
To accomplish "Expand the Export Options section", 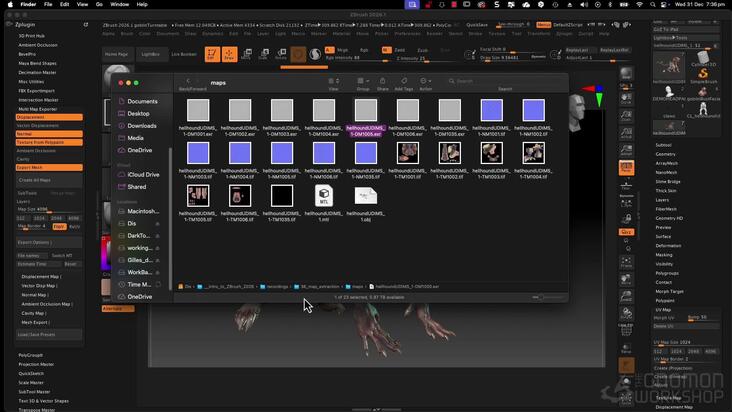I will click(x=49, y=243).
